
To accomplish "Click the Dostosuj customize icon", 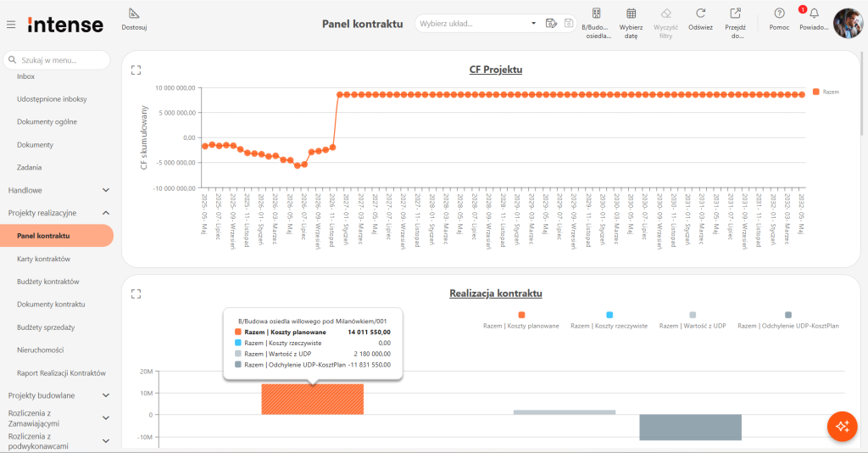I will point(134,14).
